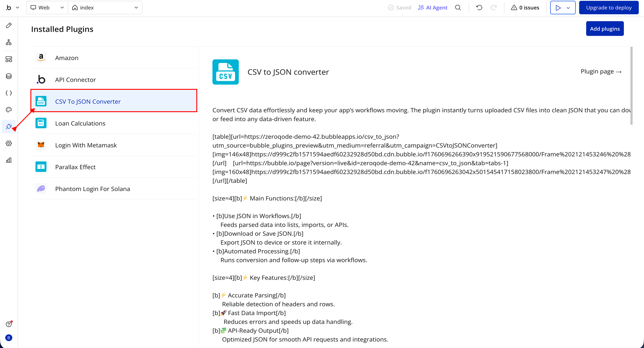The width and height of the screenshot is (644, 348).
Task: Click Upgrade to deploy button
Action: (x=608, y=8)
